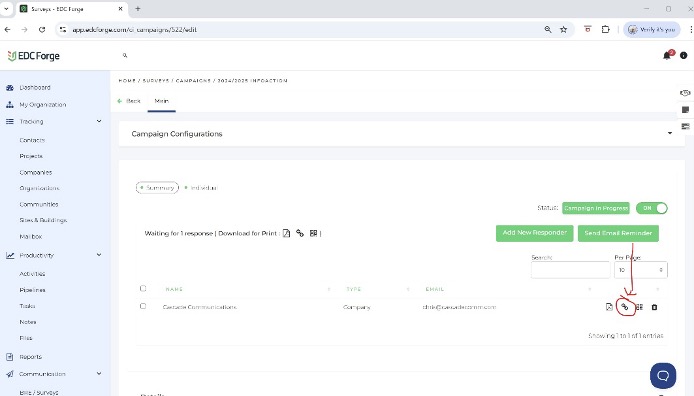Viewport: 694px width, 396px height.
Task: Download PDF icon next to Download for Print
Action: [286, 233]
